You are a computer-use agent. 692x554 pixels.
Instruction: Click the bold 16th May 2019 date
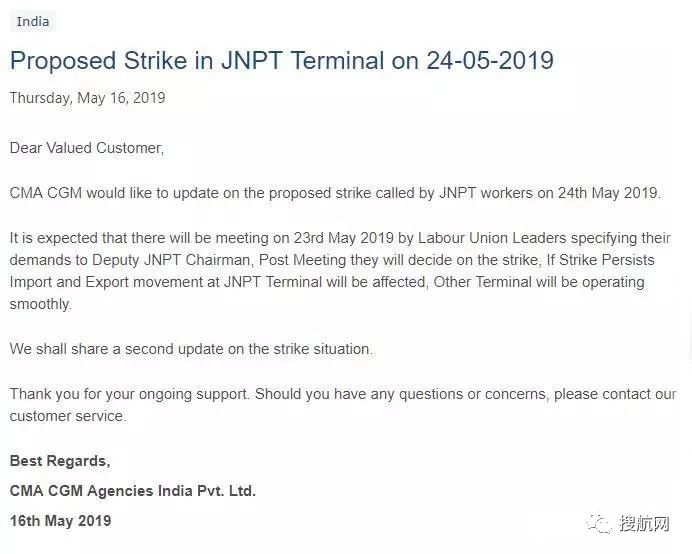[60, 521]
